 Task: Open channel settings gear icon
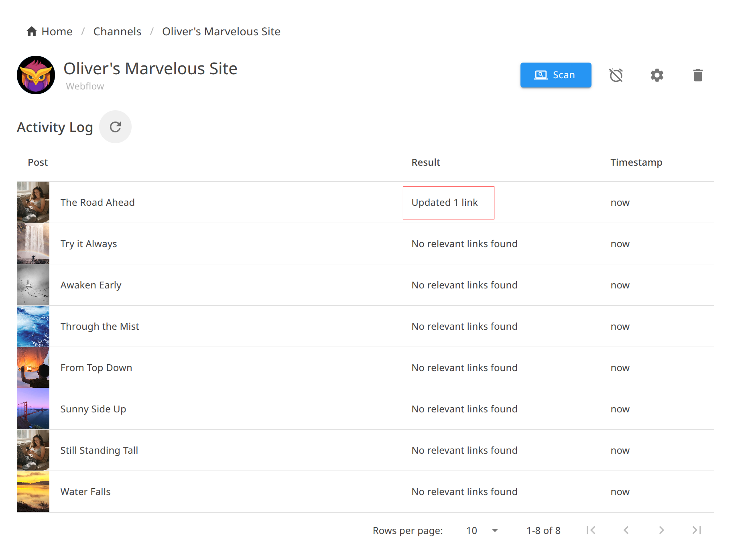click(x=657, y=75)
